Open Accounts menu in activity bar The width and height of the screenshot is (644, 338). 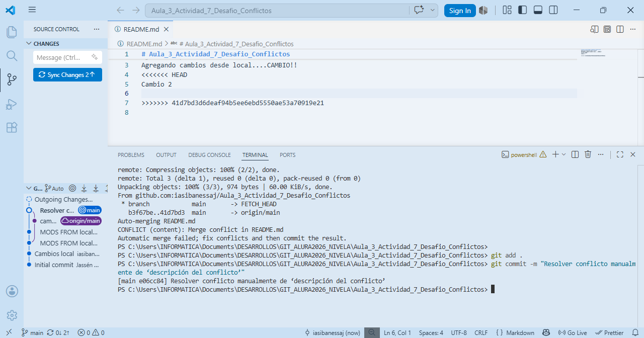click(x=12, y=291)
